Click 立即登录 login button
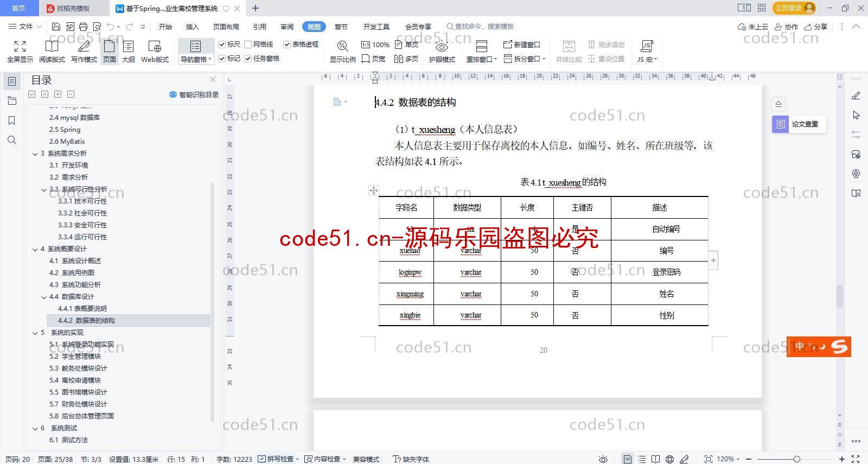 (x=795, y=8)
